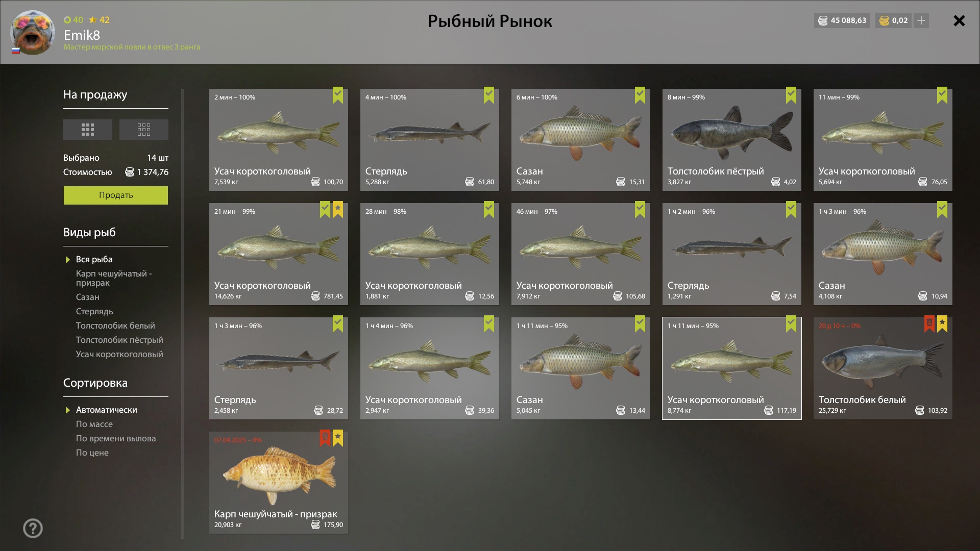The image size is (980, 551).
Task: Toggle the selection checkmark on Толстолобик пёстрый card
Action: tap(791, 95)
